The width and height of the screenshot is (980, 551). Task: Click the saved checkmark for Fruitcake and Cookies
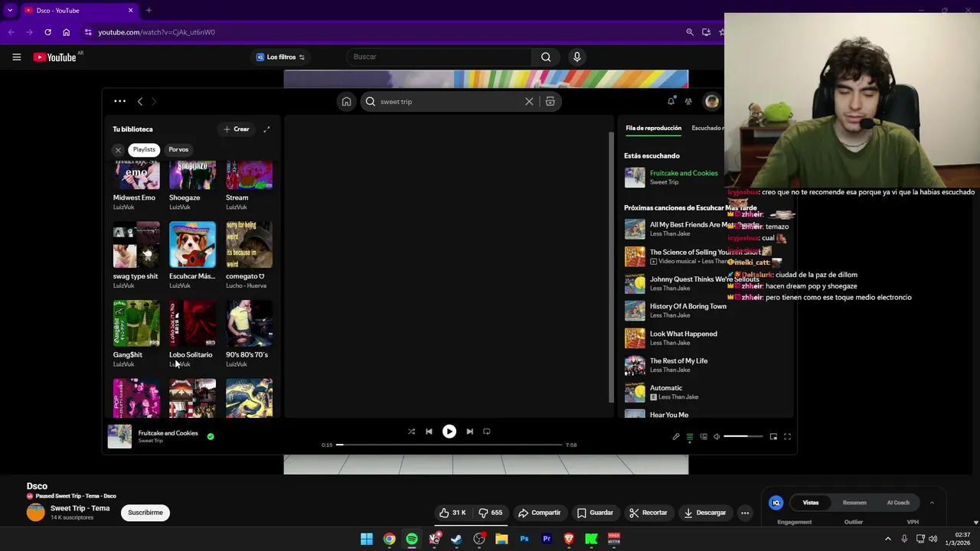pyautogui.click(x=211, y=436)
